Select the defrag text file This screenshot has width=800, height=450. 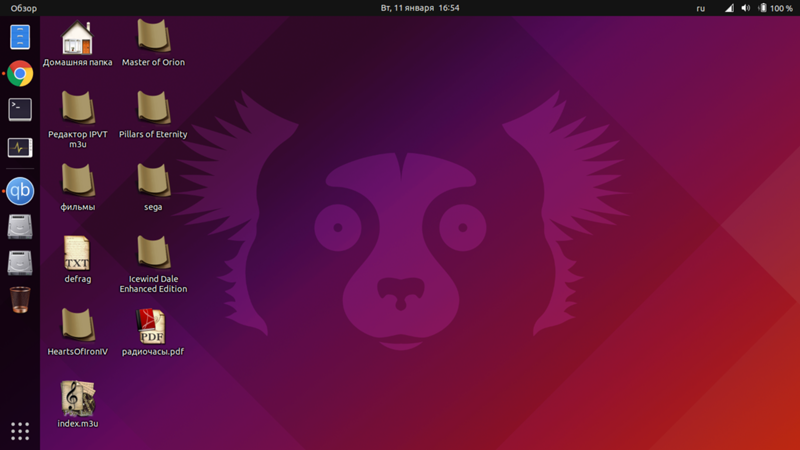78,260
